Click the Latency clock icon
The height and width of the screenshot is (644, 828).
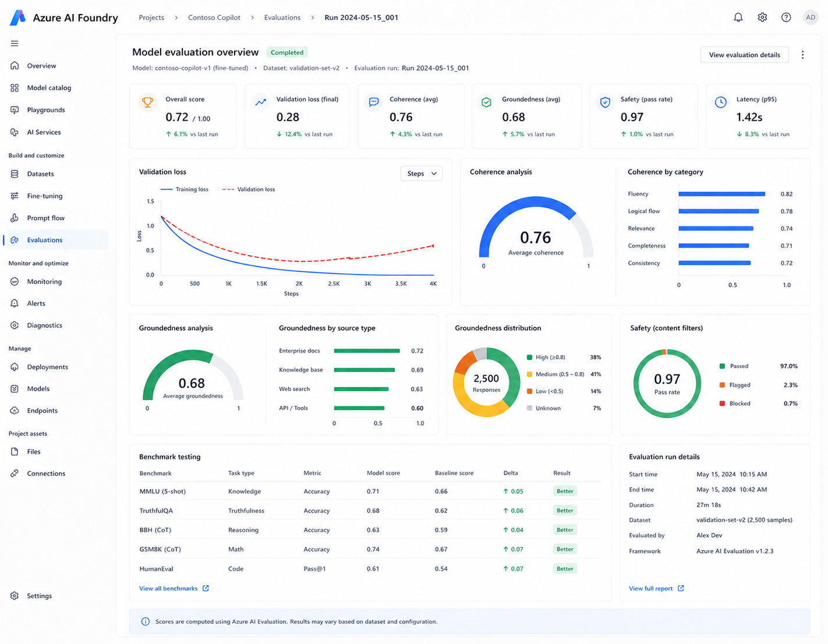720,102
